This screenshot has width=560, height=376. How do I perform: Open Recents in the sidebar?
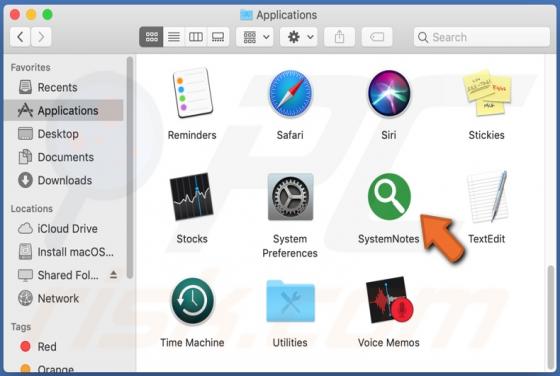(64, 87)
